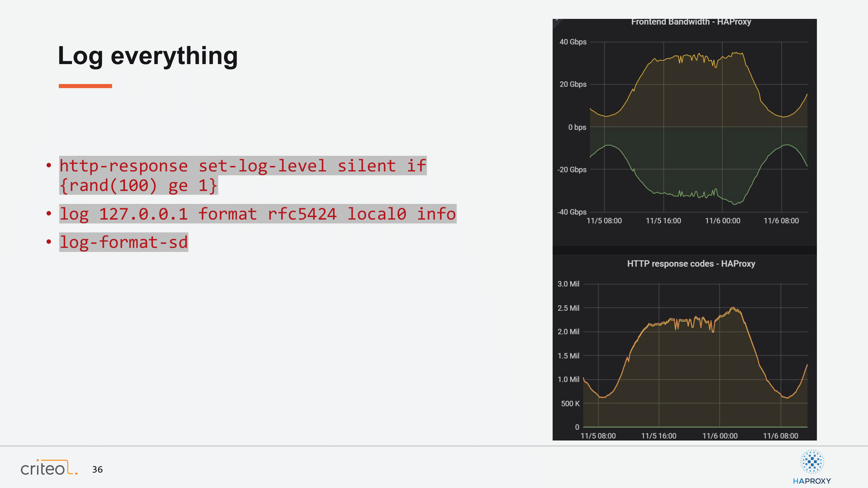Click '11/6 00:00' on the bandwidth chart
The height and width of the screenshot is (488, 868).
(723, 221)
